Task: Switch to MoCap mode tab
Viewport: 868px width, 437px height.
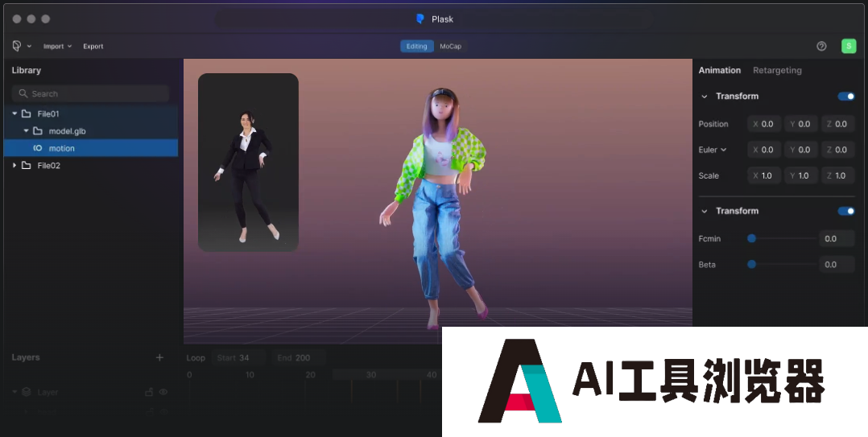Action: pos(451,47)
